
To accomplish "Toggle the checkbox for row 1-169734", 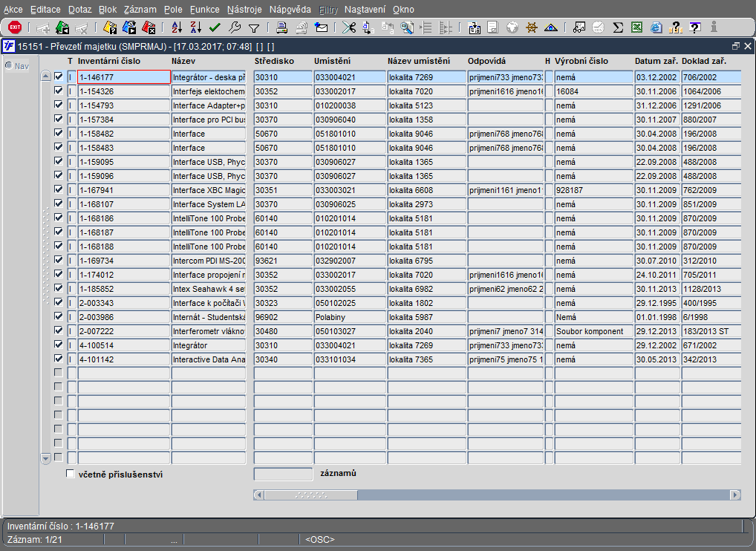I will point(59,259).
